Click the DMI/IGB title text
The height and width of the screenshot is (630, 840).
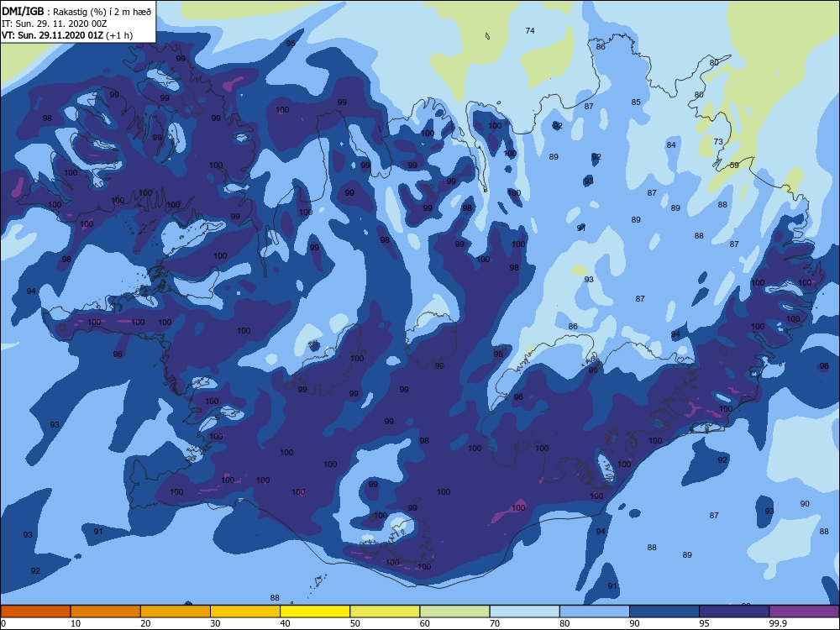(x=23, y=12)
